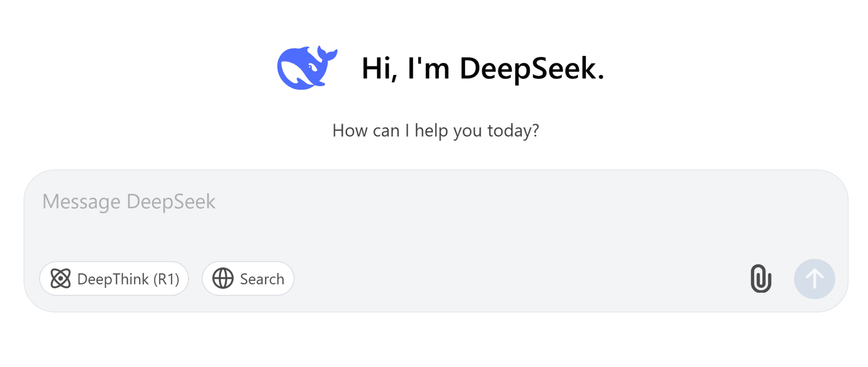Viewport: 868px width, 367px height.
Task: Enable the web Search toggle
Action: click(x=248, y=279)
